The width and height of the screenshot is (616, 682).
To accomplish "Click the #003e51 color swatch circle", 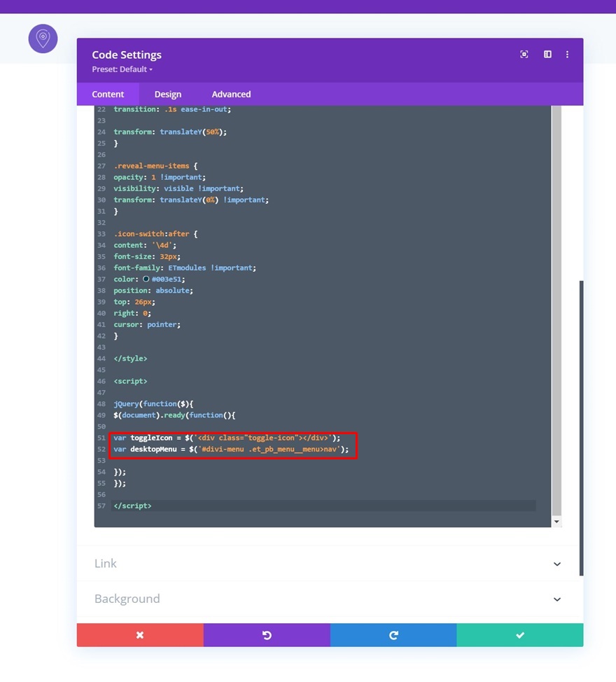I will coord(146,279).
